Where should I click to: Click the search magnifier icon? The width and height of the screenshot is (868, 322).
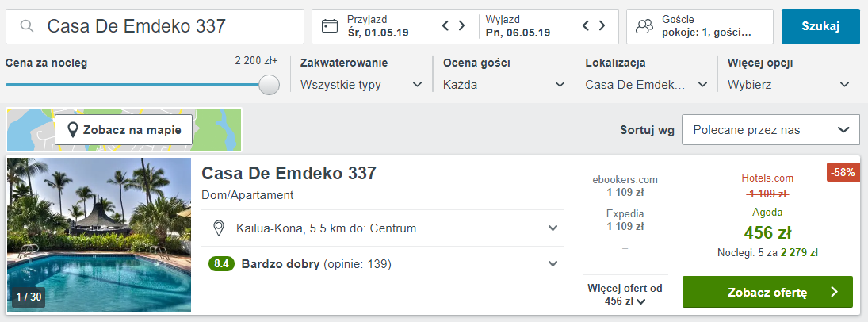(27, 26)
